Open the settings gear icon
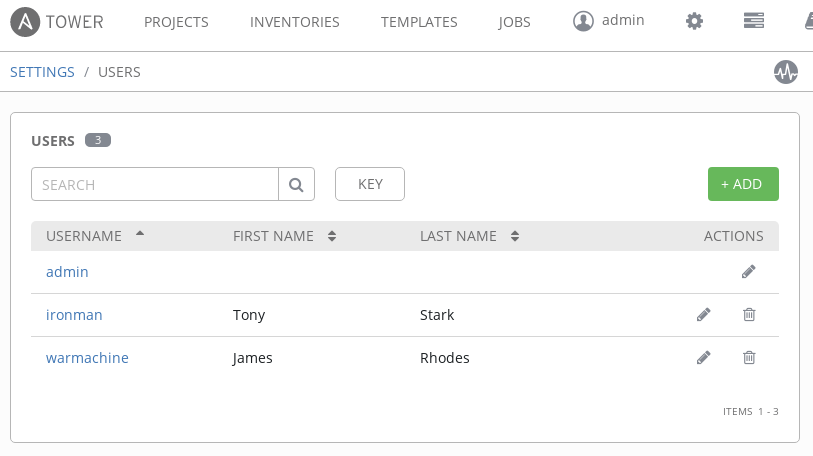This screenshot has width=813, height=456. click(694, 21)
